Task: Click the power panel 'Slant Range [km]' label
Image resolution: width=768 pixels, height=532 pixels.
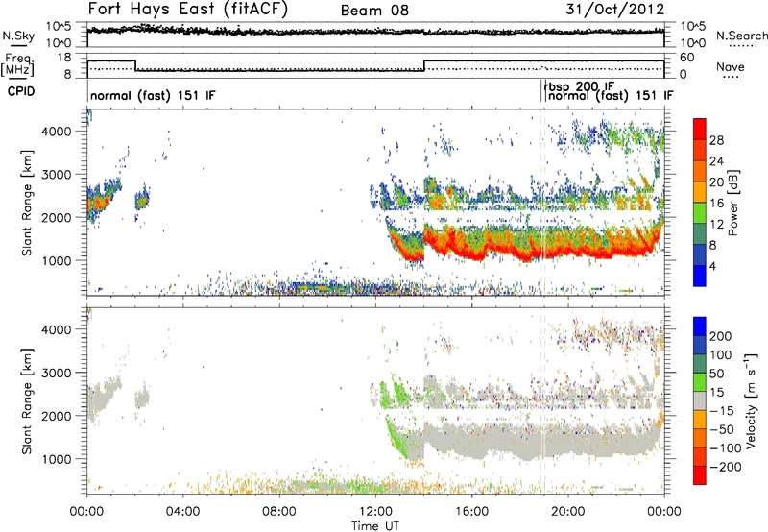Action: tap(27, 203)
